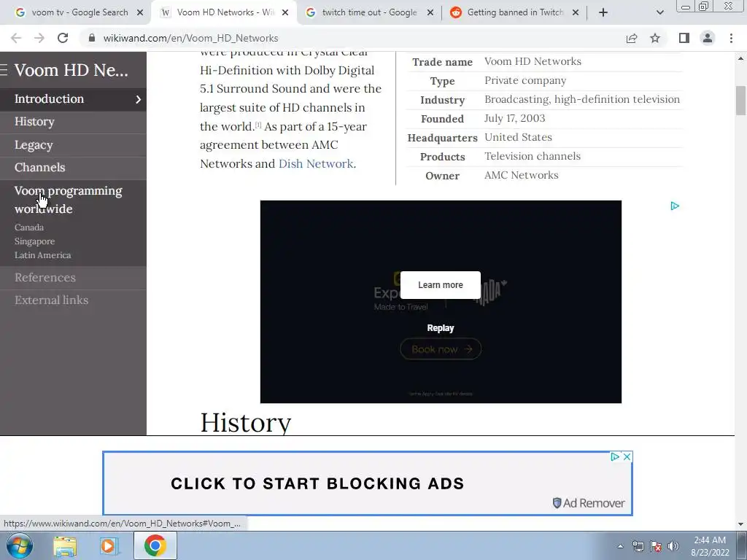Close the Getting banned in Twitch tab
This screenshot has width=747, height=560.
[576, 12]
